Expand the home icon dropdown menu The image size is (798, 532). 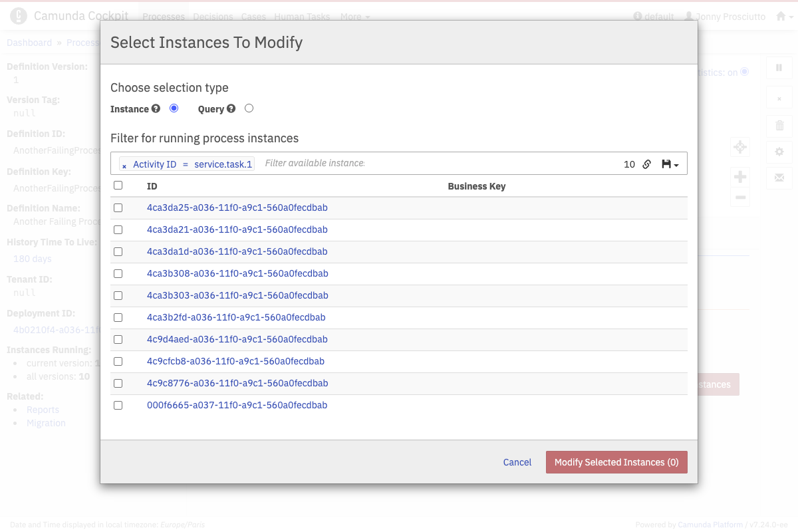coord(784,17)
